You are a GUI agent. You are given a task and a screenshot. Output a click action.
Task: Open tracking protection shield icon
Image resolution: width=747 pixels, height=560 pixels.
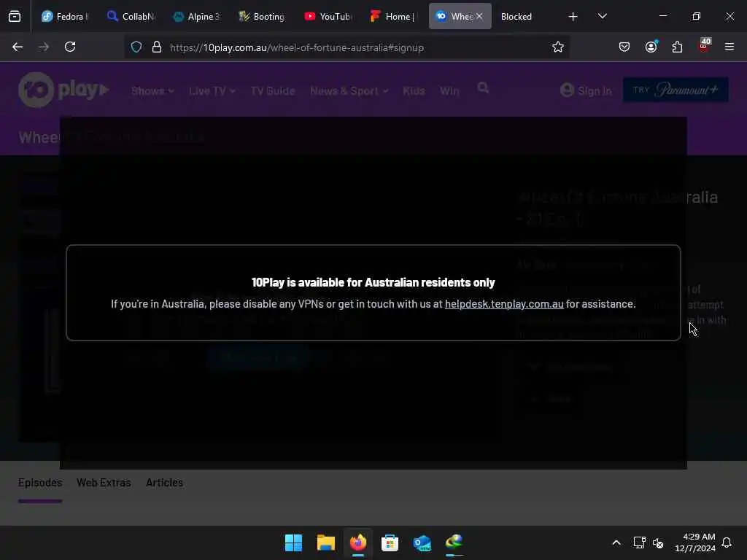136,47
